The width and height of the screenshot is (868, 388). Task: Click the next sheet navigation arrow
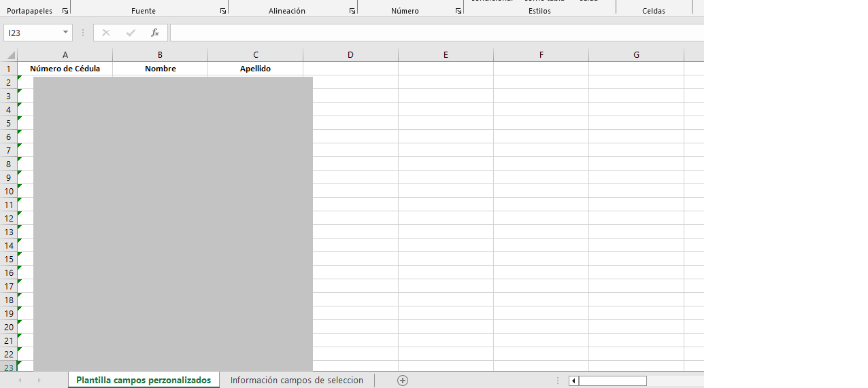[39, 381]
